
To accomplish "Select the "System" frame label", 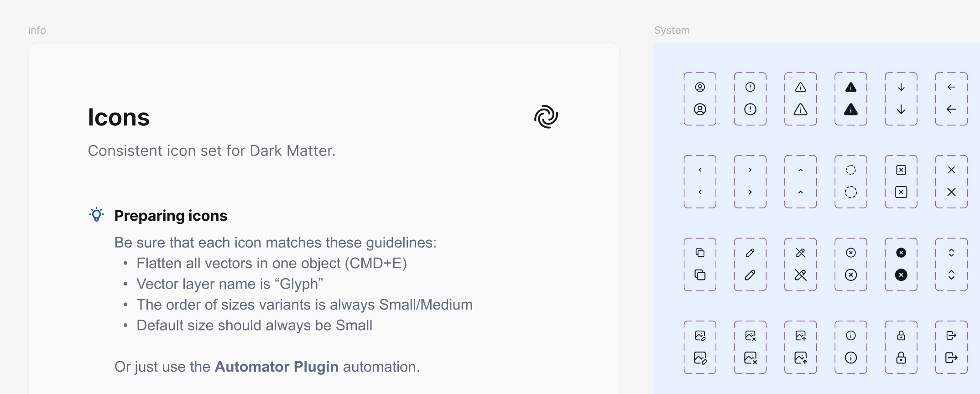I will pyautogui.click(x=672, y=30).
